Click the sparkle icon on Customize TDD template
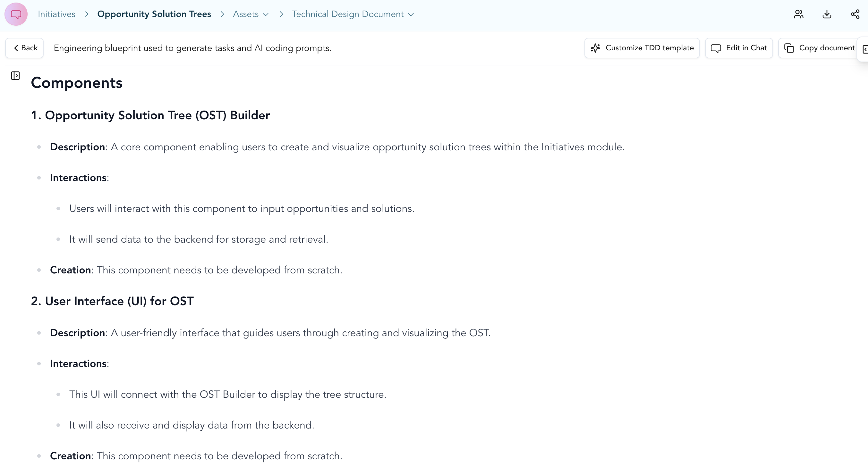 pos(596,48)
